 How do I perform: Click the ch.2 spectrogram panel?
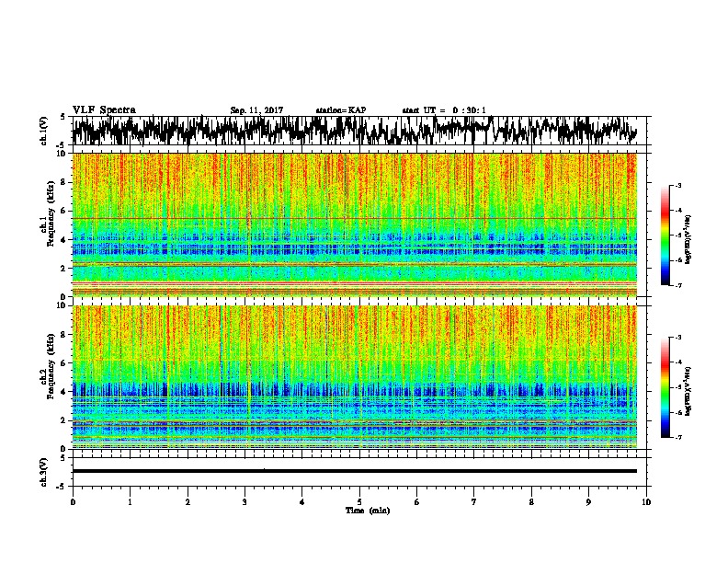355,377
